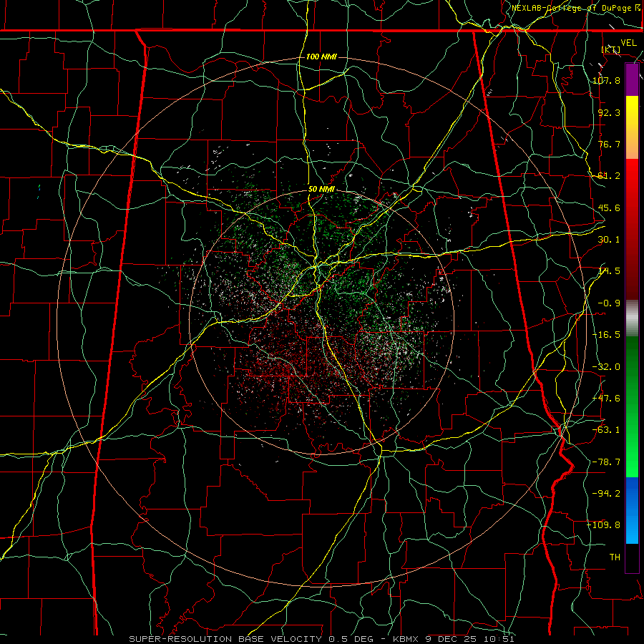
Task: Click the 107.8 velocity scale value
Action: [x=606, y=80]
